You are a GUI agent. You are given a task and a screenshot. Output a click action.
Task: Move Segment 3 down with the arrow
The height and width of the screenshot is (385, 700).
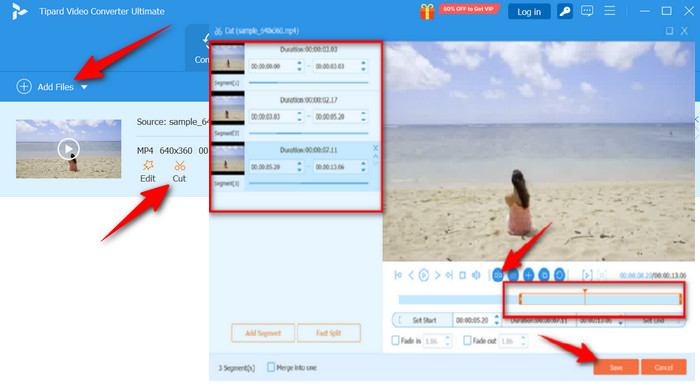(x=375, y=163)
